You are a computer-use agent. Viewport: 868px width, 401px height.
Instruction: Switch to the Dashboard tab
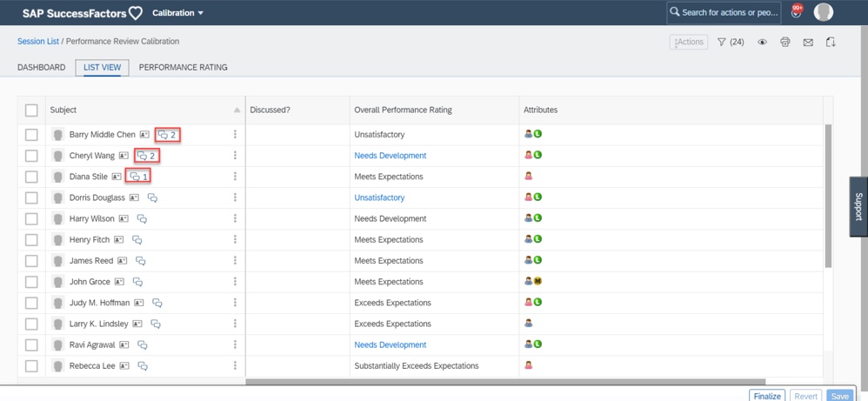point(41,67)
